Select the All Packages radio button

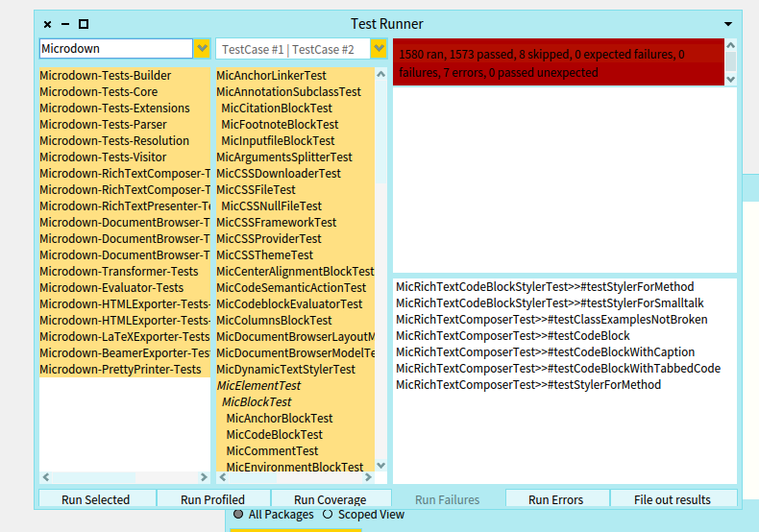(x=237, y=514)
